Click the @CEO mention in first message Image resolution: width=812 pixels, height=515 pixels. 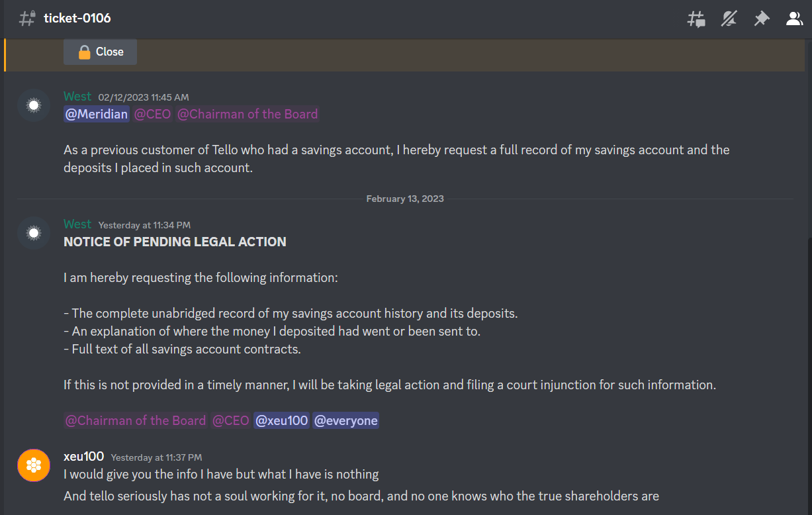coord(153,114)
